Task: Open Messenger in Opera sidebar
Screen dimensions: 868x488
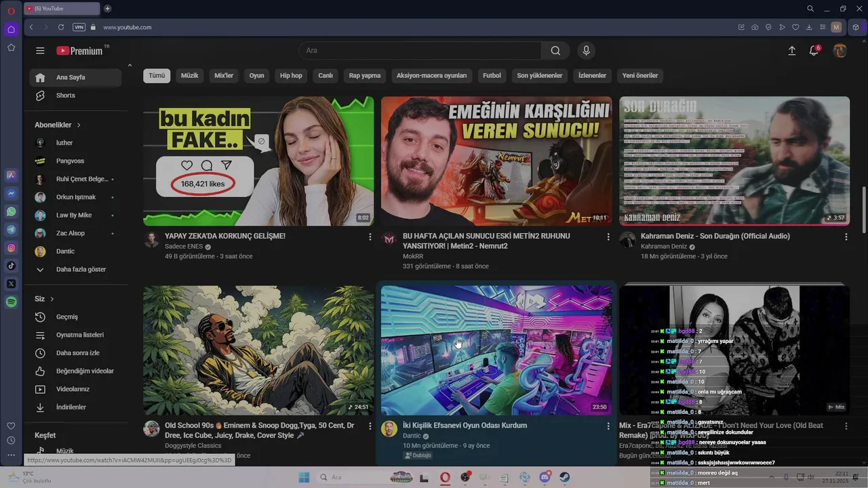Action: point(12,193)
